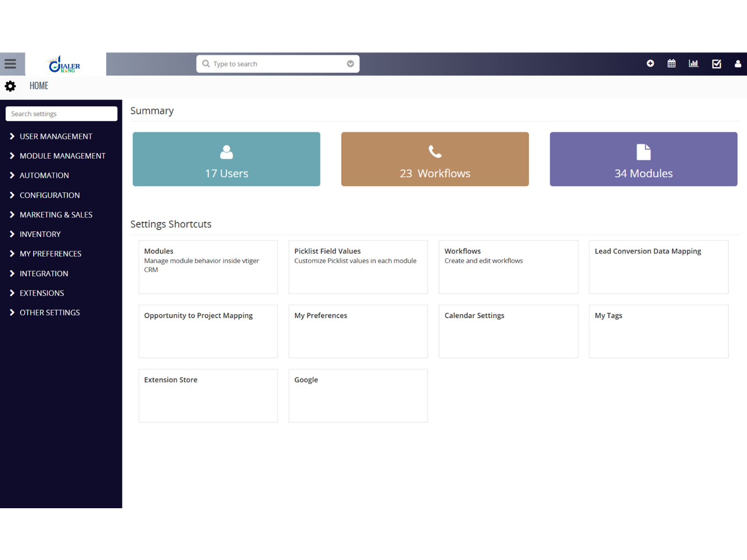Select the 34 Modules summary card
Viewport: 747px width, 560px height.
[x=643, y=159]
